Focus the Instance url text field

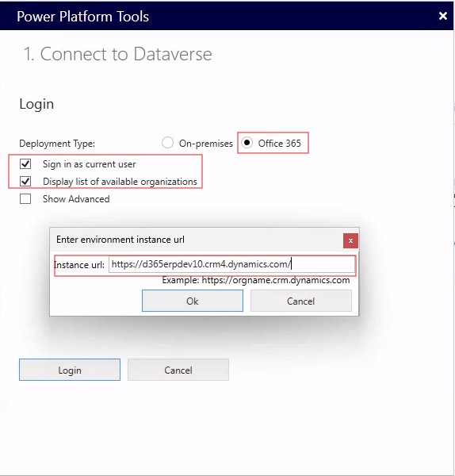coord(231,264)
